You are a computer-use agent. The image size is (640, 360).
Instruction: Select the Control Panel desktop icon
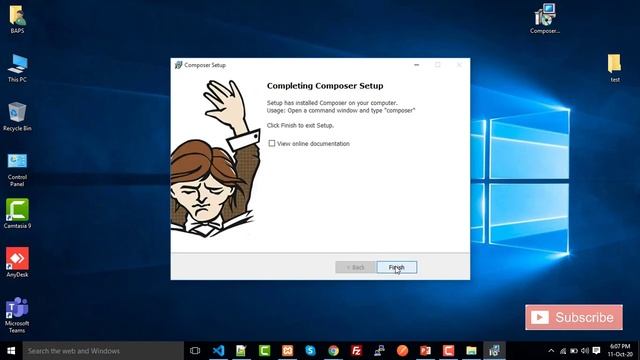tap(17, 170)
